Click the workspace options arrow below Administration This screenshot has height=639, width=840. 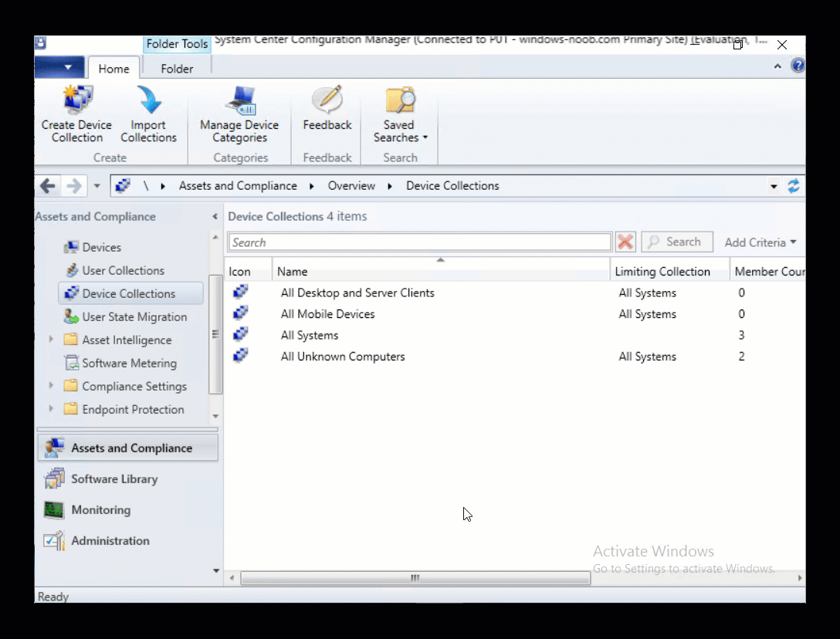click(x=216, y=570)
